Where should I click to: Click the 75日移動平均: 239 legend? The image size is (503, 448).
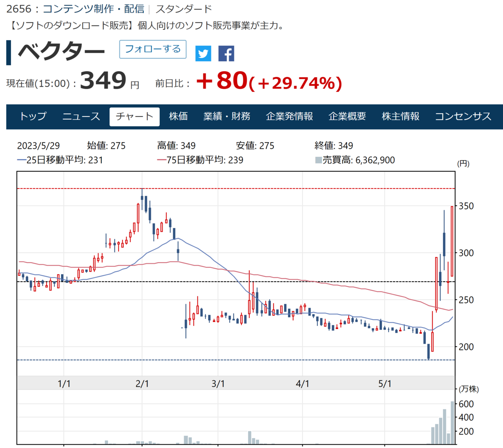(200, 160)
